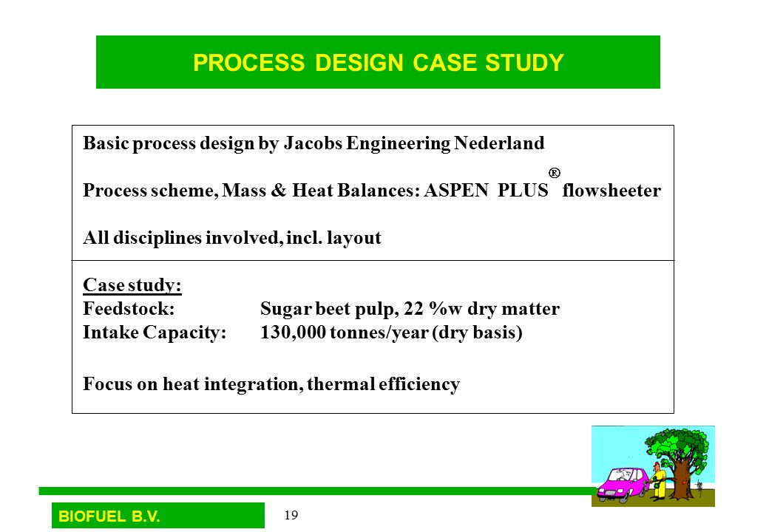Image resolution: width=769 pixels, height=532 pixels.
Task: Select the PROCESS DESIGN CASE STUDY title banner
Action: point(378,62)
